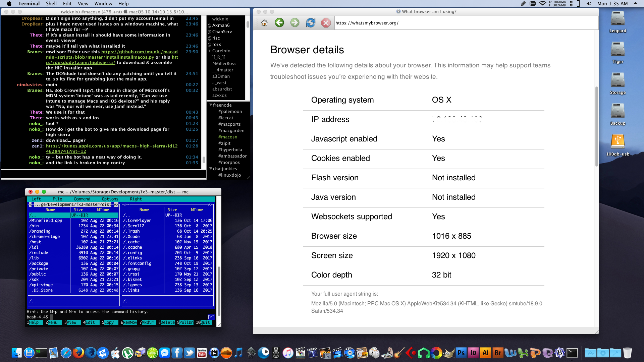Open mc's Command menu
Image resolution: width=644 pixels, height=362 pixels.
pyautogui.click(x=82, y=199)
